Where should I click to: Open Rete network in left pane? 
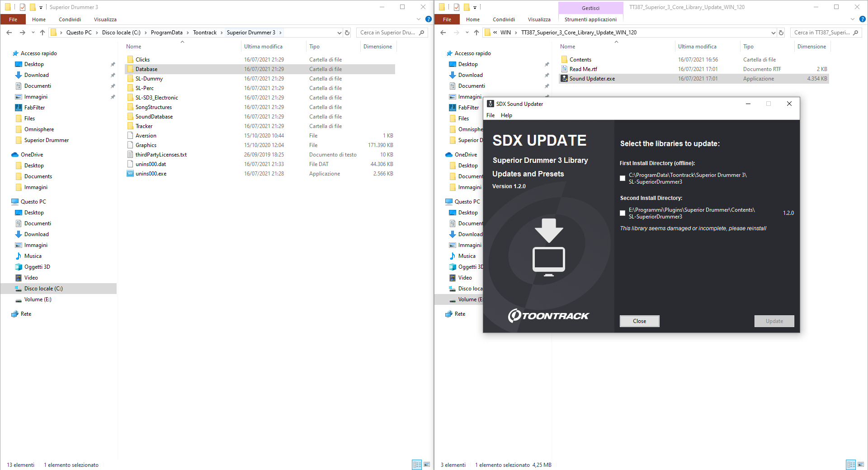click(x=26, y=314)
